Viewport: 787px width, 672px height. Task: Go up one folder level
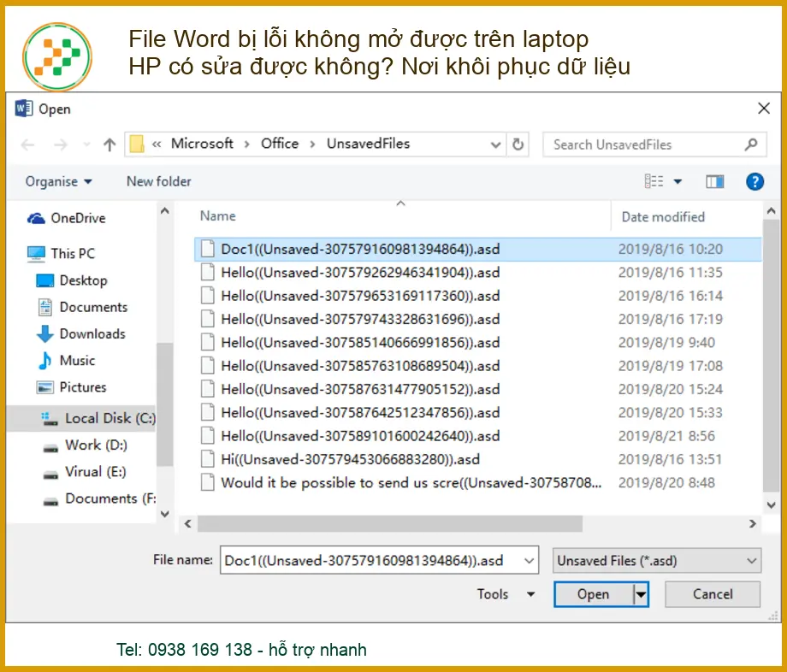click(109, 145)
